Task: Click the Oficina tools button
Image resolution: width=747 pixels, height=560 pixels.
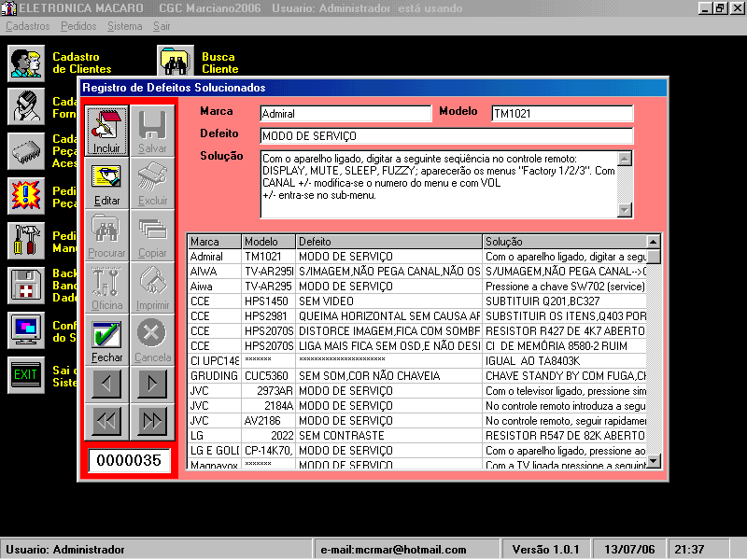Action: pyautogui.click(x=106, y=288)
